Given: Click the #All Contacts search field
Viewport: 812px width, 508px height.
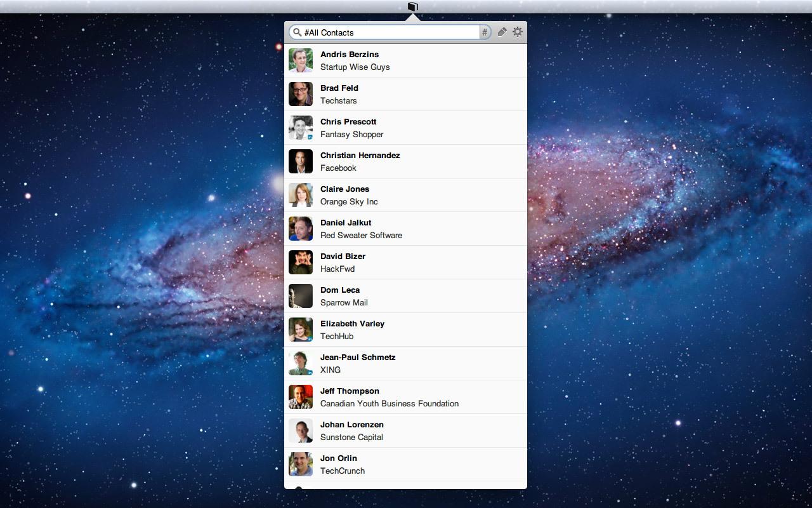Looking at the screenshot, I should tap(390, 32).
